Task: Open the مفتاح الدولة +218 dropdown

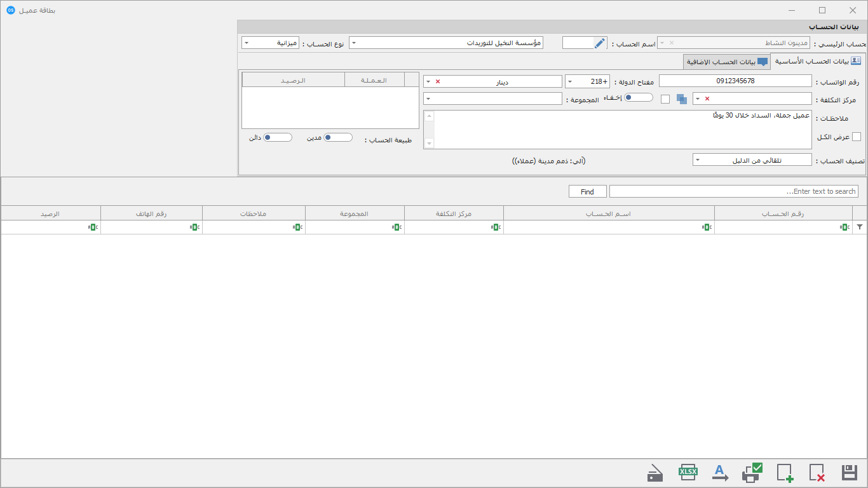Action: 569,81
